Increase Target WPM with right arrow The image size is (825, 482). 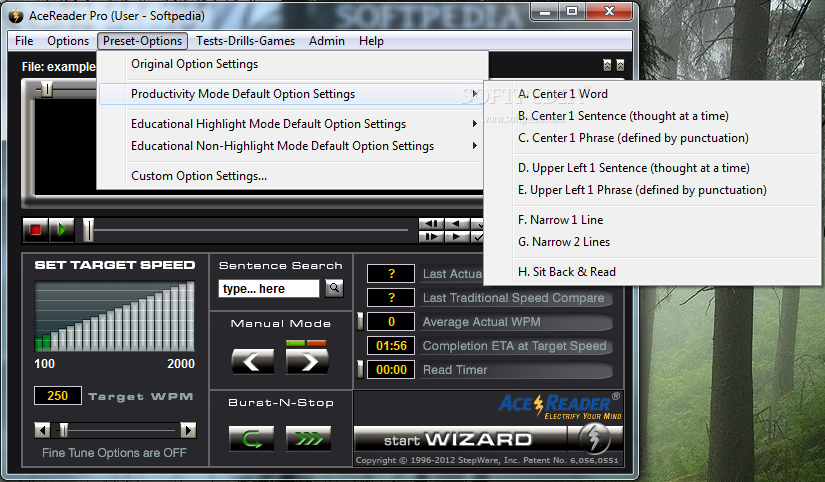point(188,430)
